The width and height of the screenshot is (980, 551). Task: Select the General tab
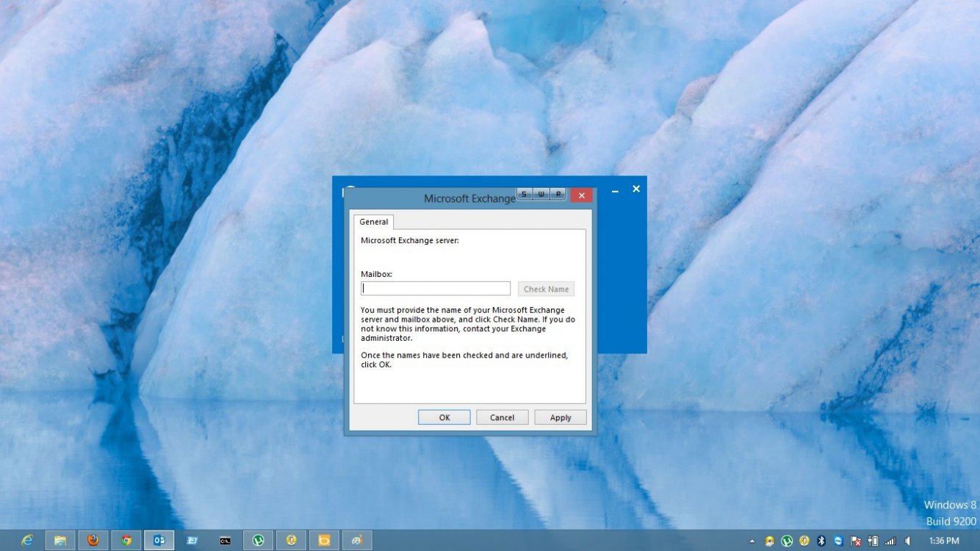pos(374,222)
